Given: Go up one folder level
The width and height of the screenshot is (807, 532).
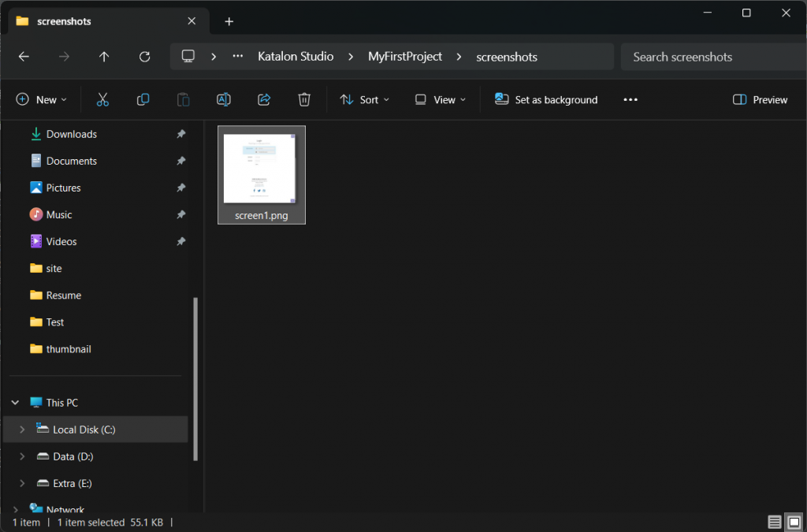Looking at the screenshot, I should (x=104, y=57).
